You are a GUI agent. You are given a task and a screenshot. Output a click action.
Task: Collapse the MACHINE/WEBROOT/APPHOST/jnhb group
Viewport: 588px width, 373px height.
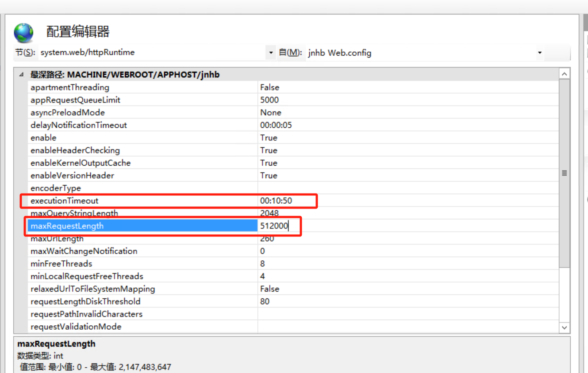tap(21, 75)
